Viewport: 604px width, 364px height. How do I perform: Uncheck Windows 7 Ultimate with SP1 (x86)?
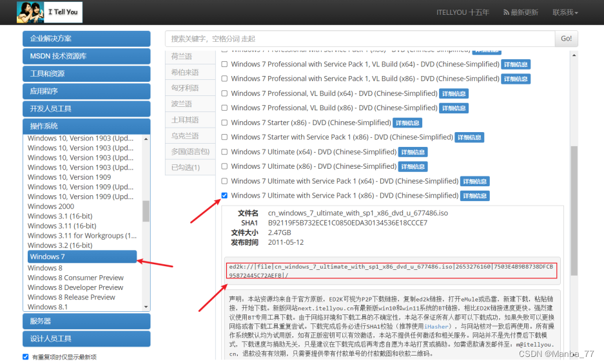point(224,196)
